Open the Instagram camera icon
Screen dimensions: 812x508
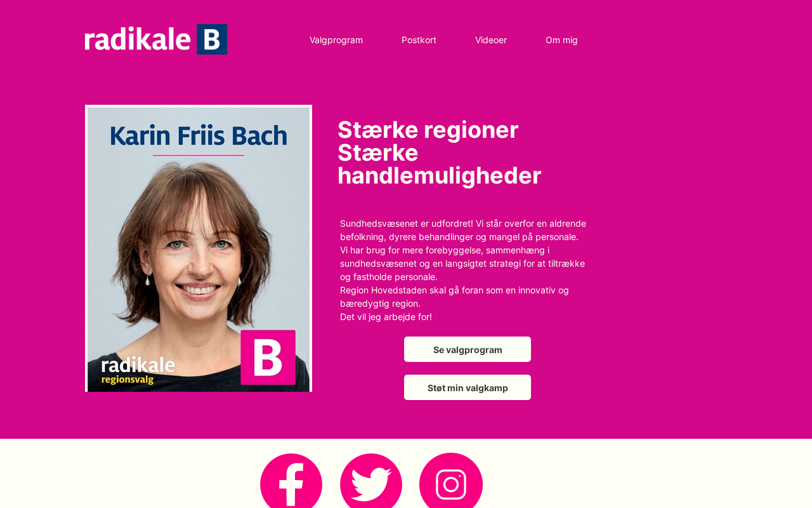pos(451,481)
